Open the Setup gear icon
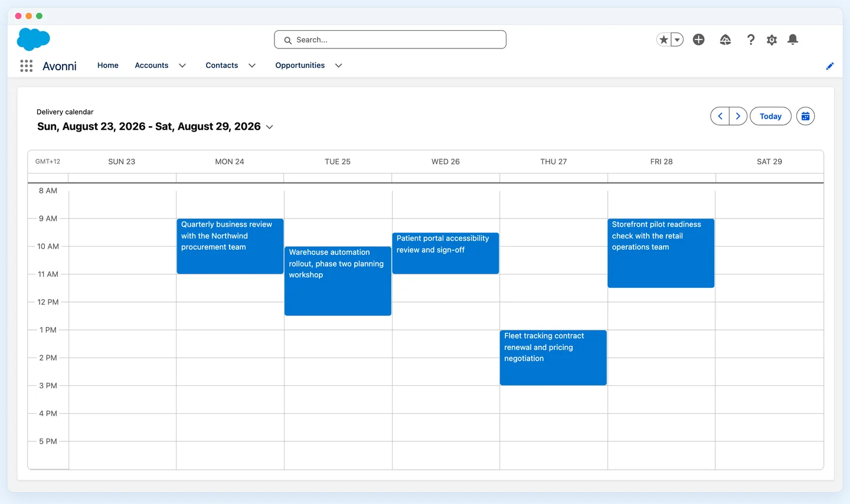Screen dimensions: 850x504 pyautogui.click(x=772, y=40)
